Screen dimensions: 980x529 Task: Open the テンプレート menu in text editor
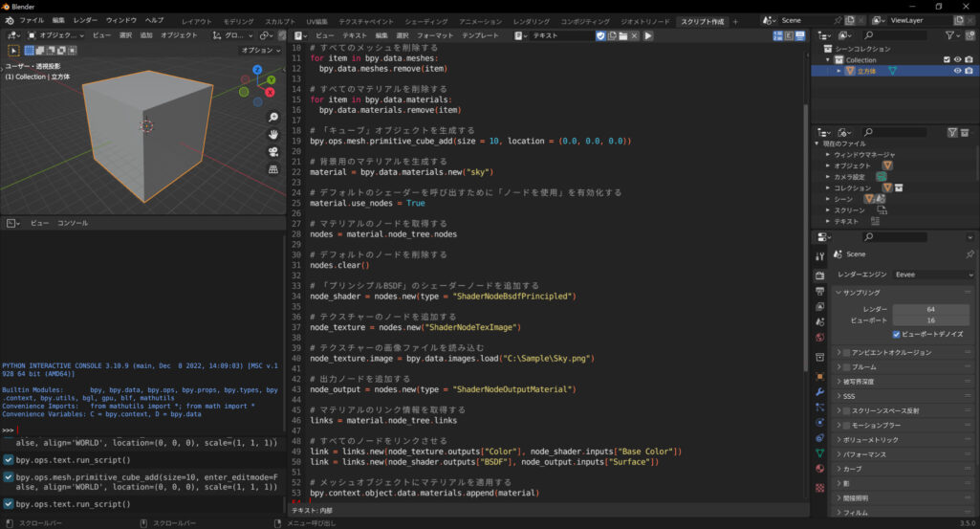click(480, 35)
